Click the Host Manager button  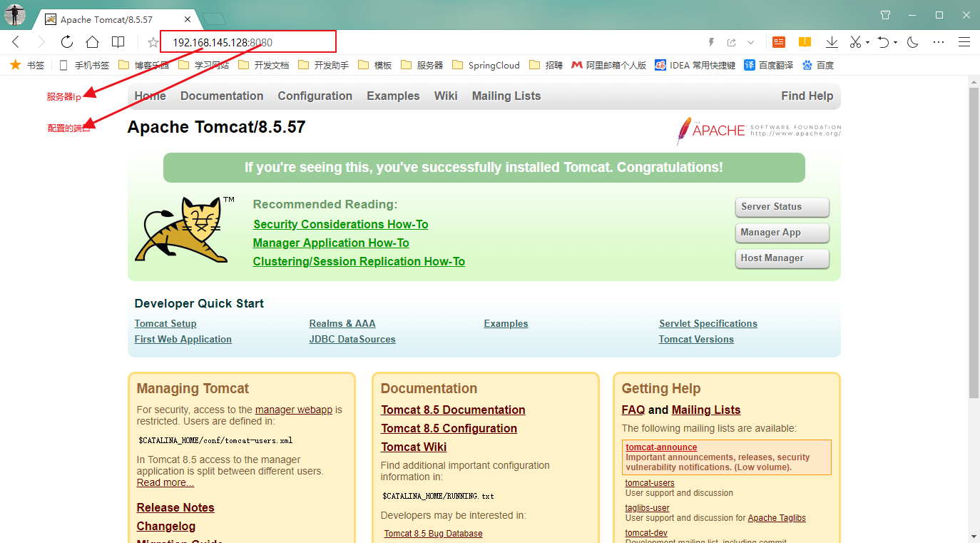point(782,258)
